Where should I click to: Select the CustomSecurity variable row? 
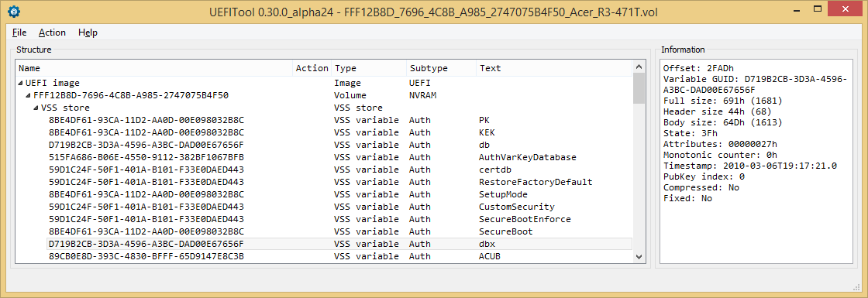point(339,207)
